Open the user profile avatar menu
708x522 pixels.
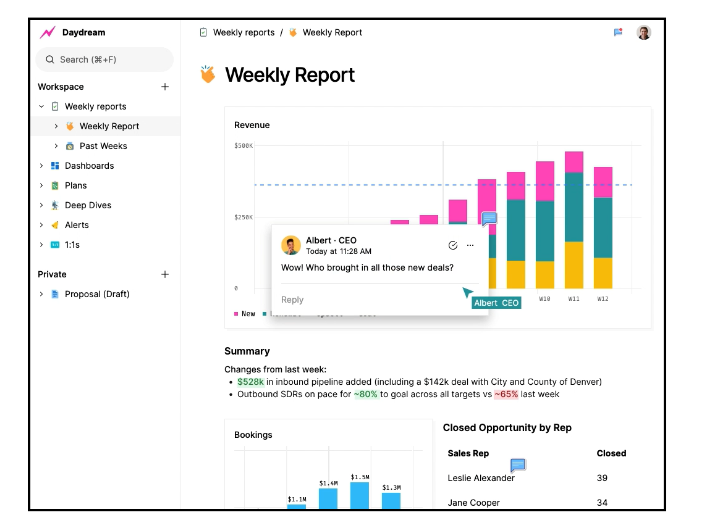(644, 32)
